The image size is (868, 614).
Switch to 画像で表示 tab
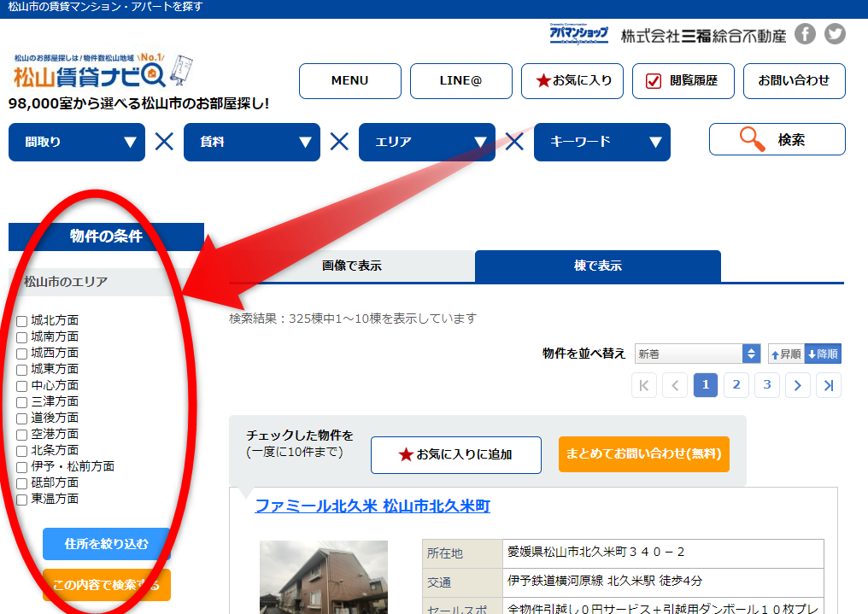click(x=352, y=266)
